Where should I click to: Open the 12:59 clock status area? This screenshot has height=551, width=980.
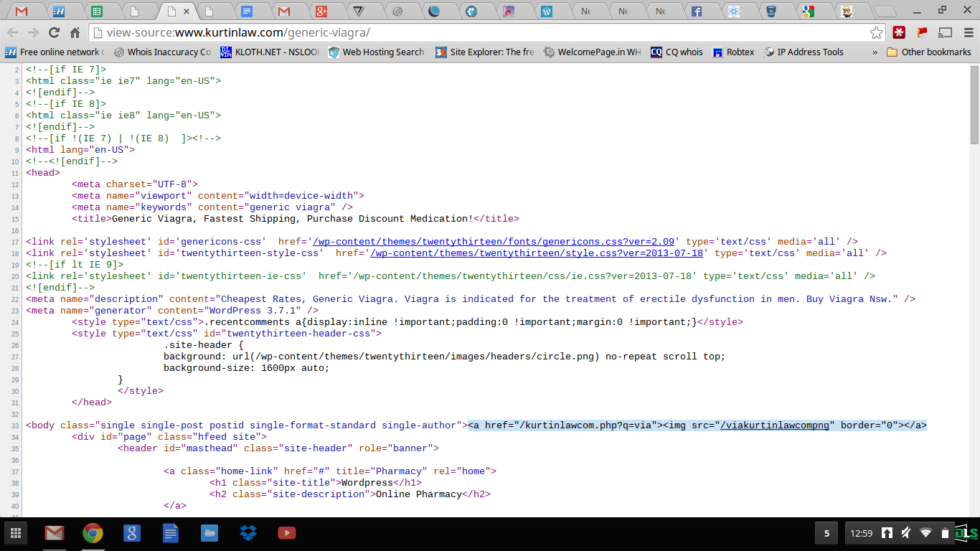tap(861, 533)
